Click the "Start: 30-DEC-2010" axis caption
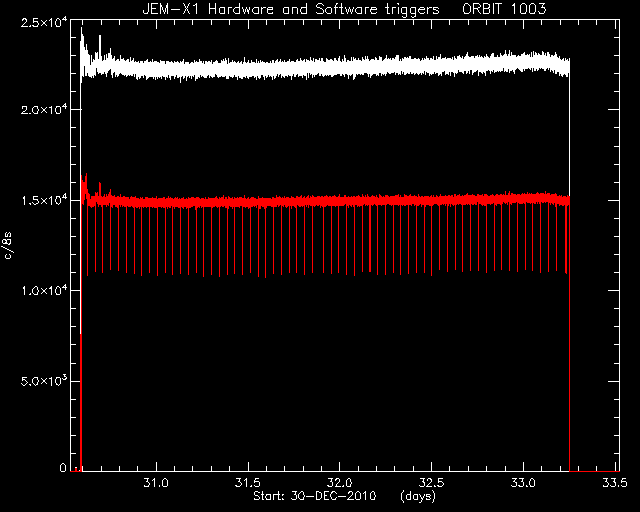Image resolution: width=640 pixels, height=512 pixels. point(314,496)
